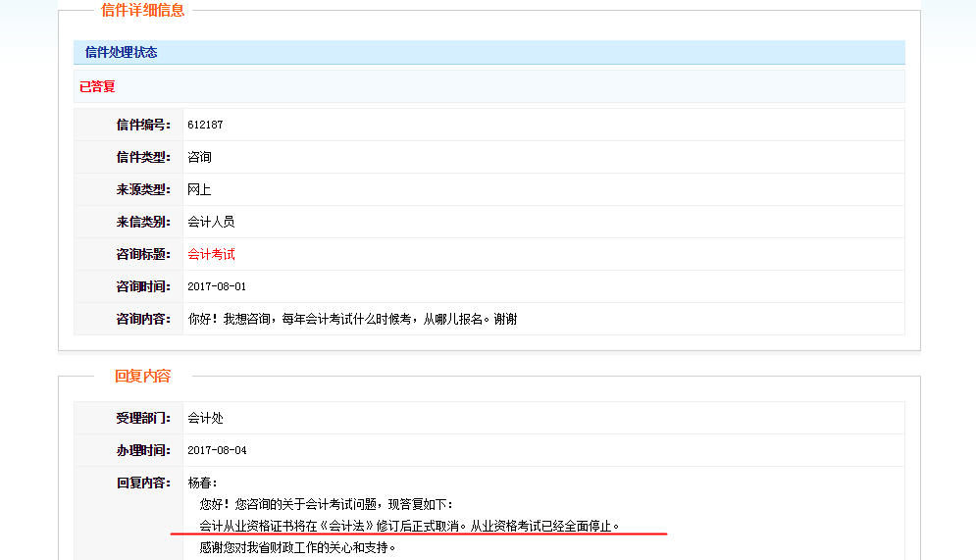The height and width of the screenshot is (560, 976).
Task: Click the 办理时间 label
Action: click(x=143, y=450)
